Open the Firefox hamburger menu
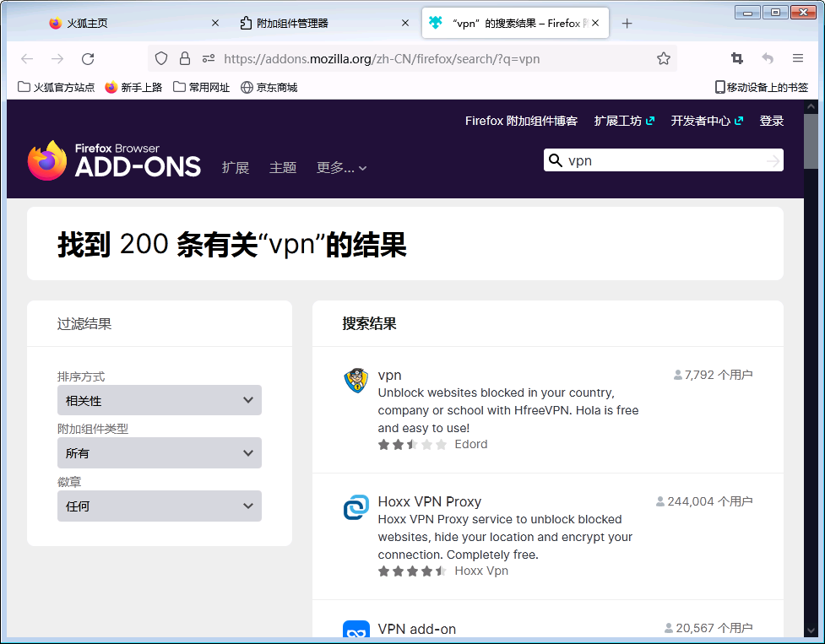Screen dimensions: 825x644 798,58
